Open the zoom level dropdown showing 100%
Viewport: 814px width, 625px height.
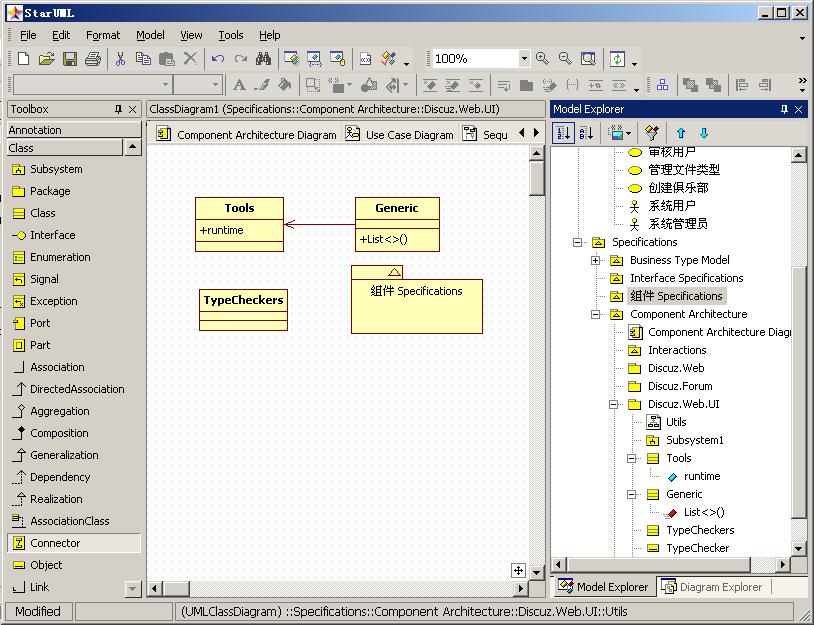[x=523, y=58]
